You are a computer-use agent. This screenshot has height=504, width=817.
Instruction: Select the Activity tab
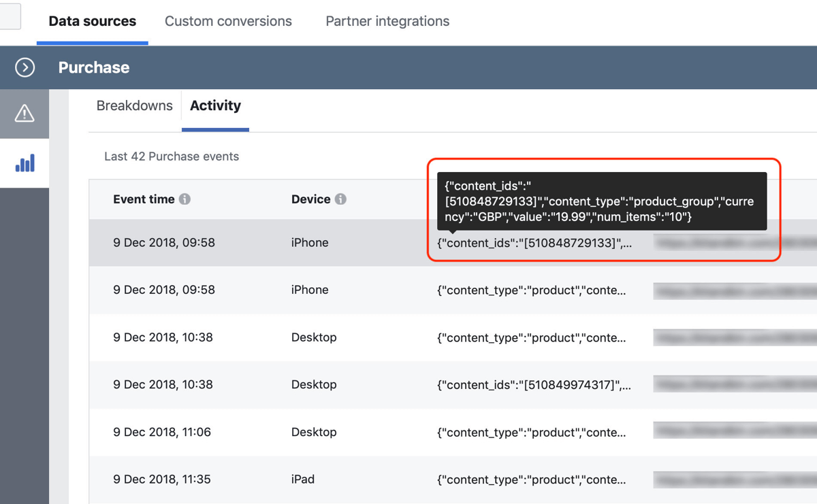pyautogui.click(x=215, y=106)
